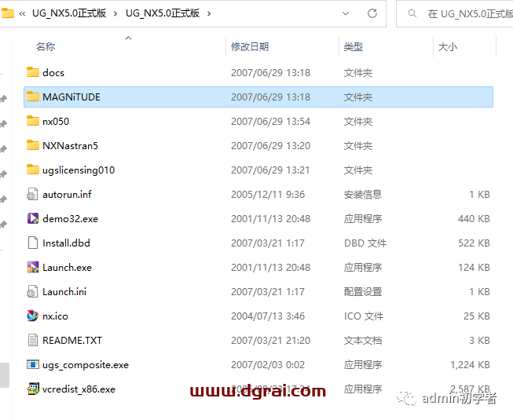Viewport: 513px width, 420px height.
Task: Click the nx050 folder icon
Action: coord(33,121)
